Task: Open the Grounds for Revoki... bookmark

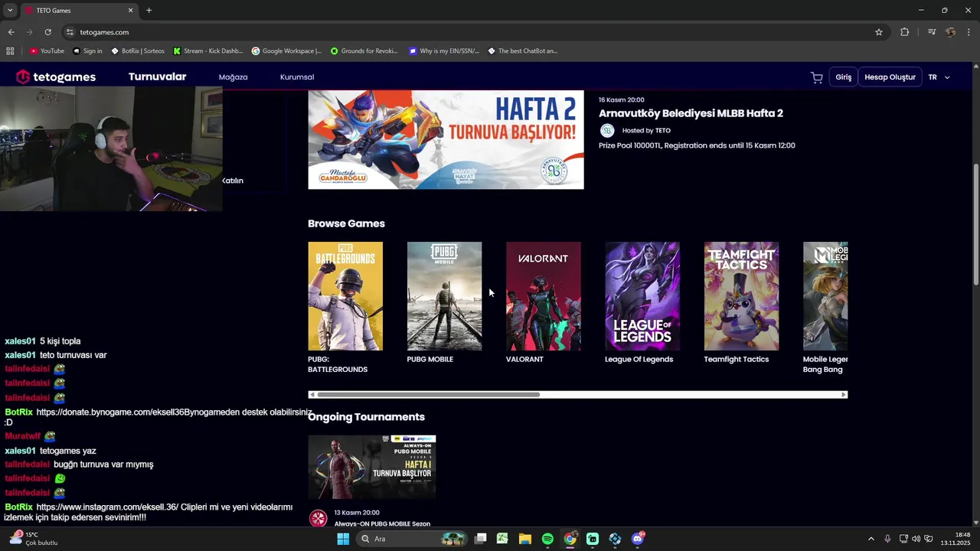Action: point(364,51)
